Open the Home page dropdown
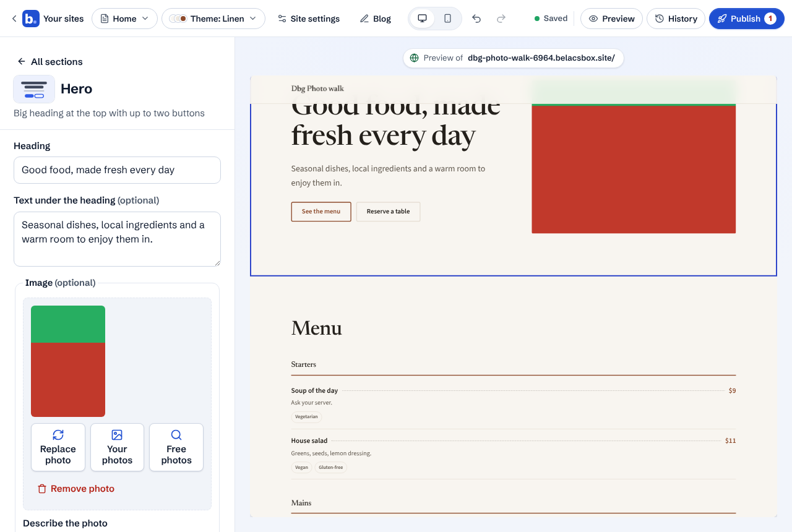Viewport: 792px width, 532px height. (124, 19)
